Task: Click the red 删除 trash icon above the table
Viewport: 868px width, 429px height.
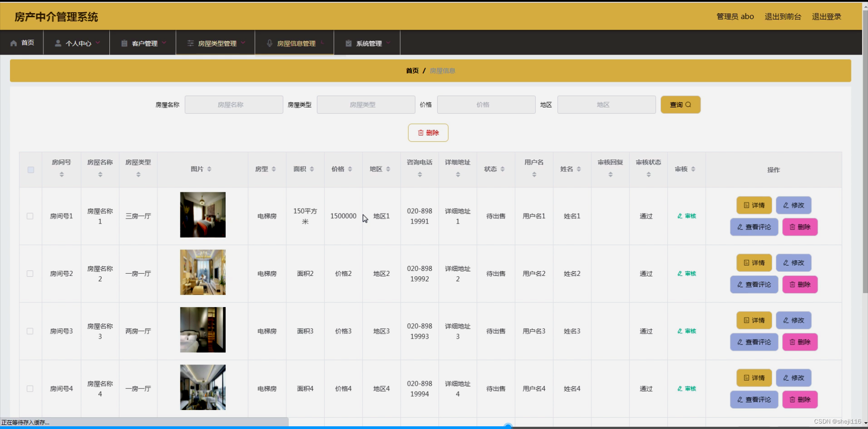Action: (x=420, y=133)
